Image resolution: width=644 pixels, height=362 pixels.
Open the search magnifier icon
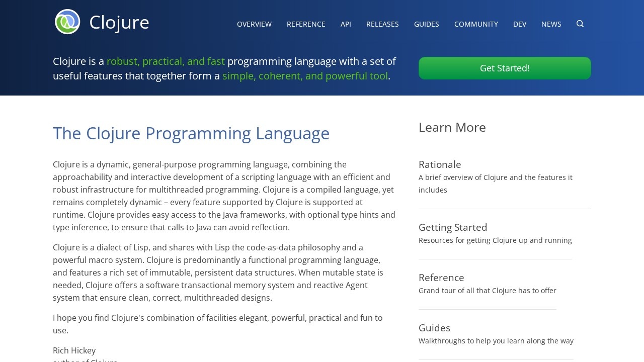580,24
